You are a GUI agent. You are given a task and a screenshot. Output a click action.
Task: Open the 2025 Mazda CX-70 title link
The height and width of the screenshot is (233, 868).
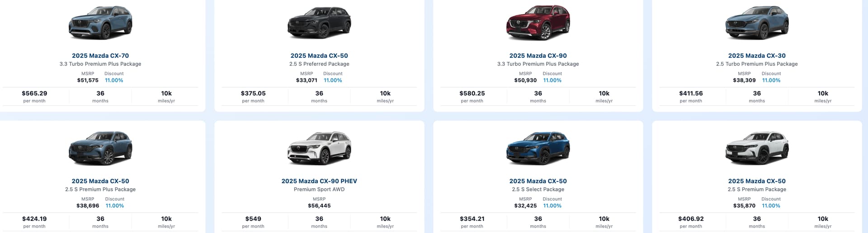click(x=100, y=56)
